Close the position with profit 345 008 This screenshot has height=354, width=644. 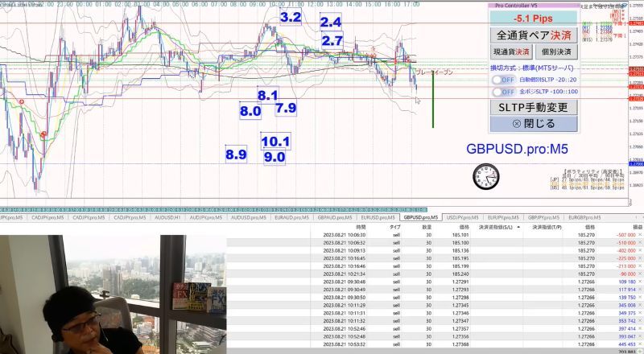[640, 305]
